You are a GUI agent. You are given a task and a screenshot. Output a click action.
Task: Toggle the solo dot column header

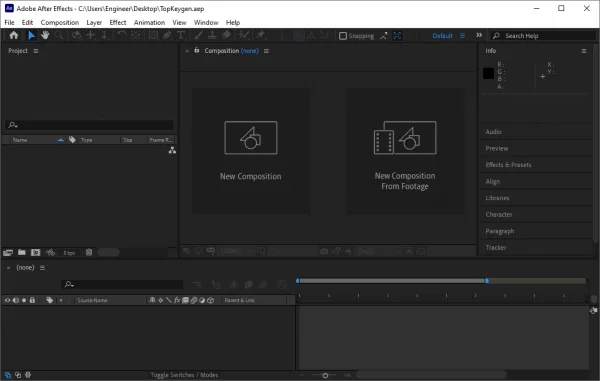click(x=24, y=300)
